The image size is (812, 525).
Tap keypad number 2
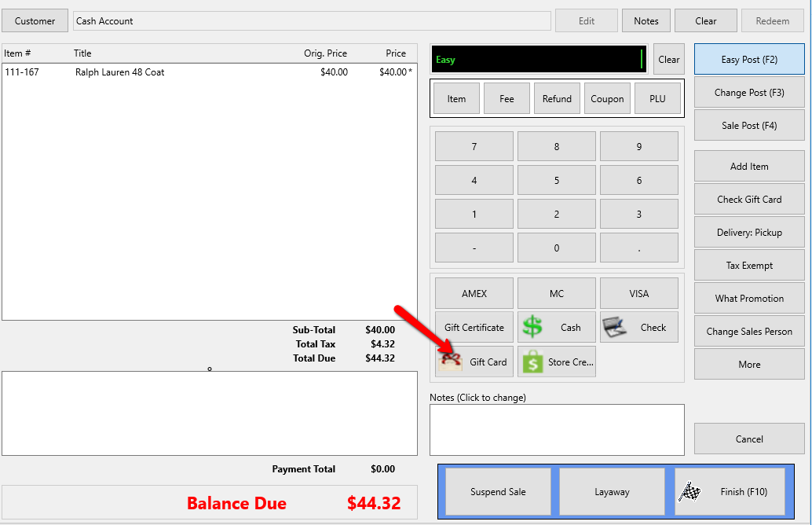[556, 214]
